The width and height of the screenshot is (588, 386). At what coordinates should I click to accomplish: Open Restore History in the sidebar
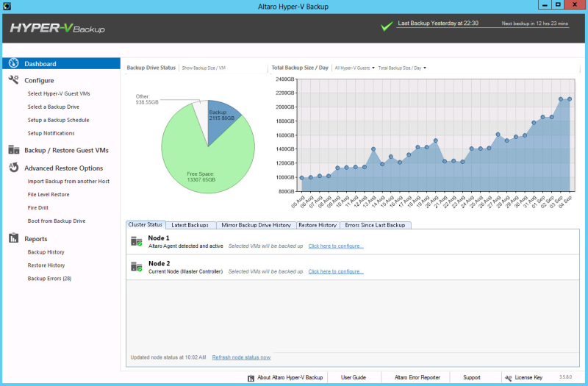[x=46, y=265]
